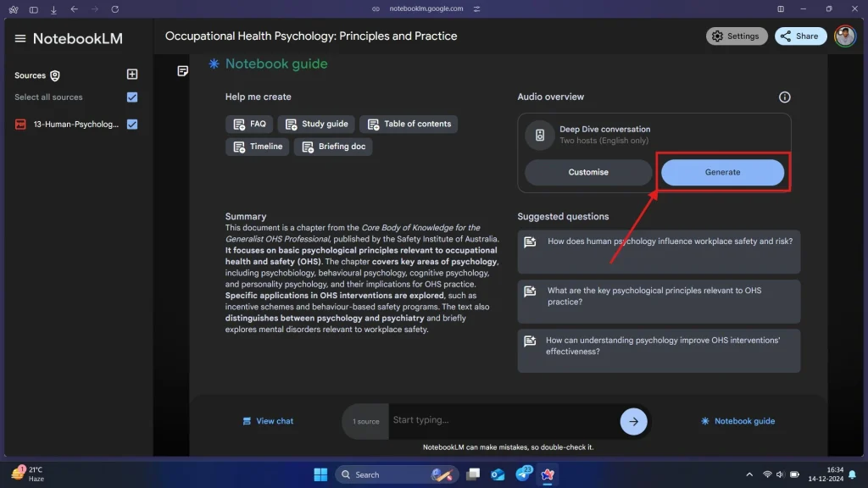The image size is (868, 488).
Task: Send the message with arrow button
Action: 633,422
